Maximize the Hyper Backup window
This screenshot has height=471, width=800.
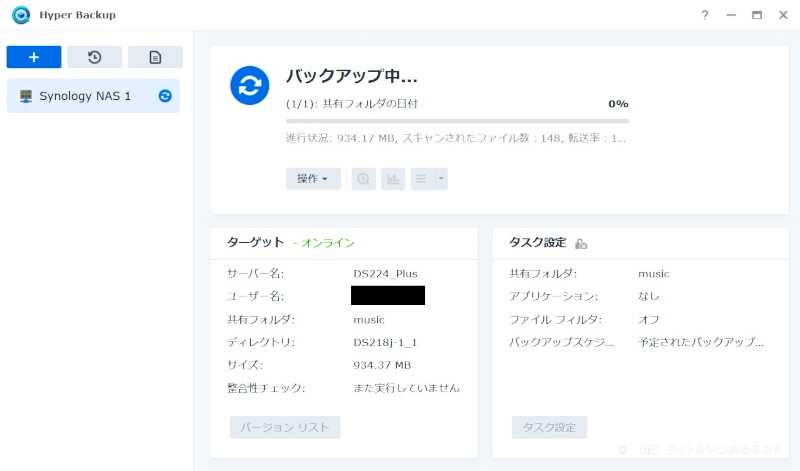click(x=757, y=15)
